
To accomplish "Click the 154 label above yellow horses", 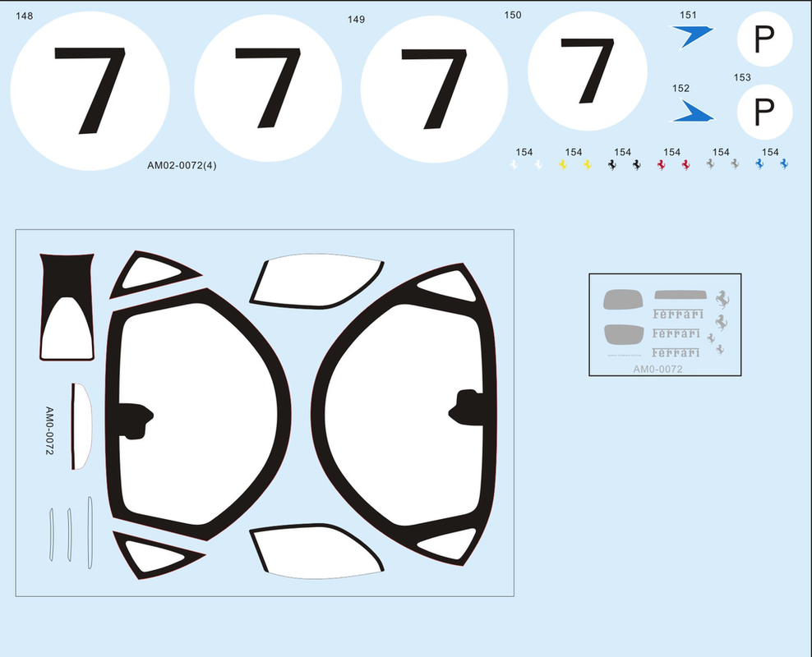I will click(574, 152).
